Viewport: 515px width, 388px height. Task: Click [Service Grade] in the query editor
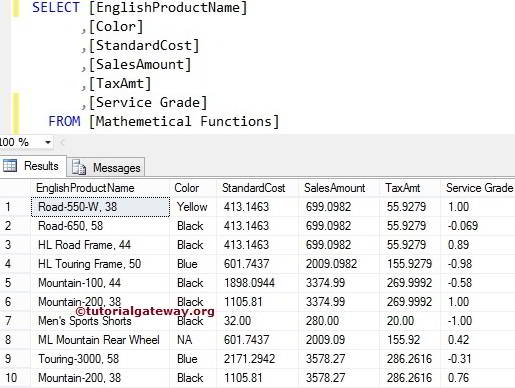point(148,103)
